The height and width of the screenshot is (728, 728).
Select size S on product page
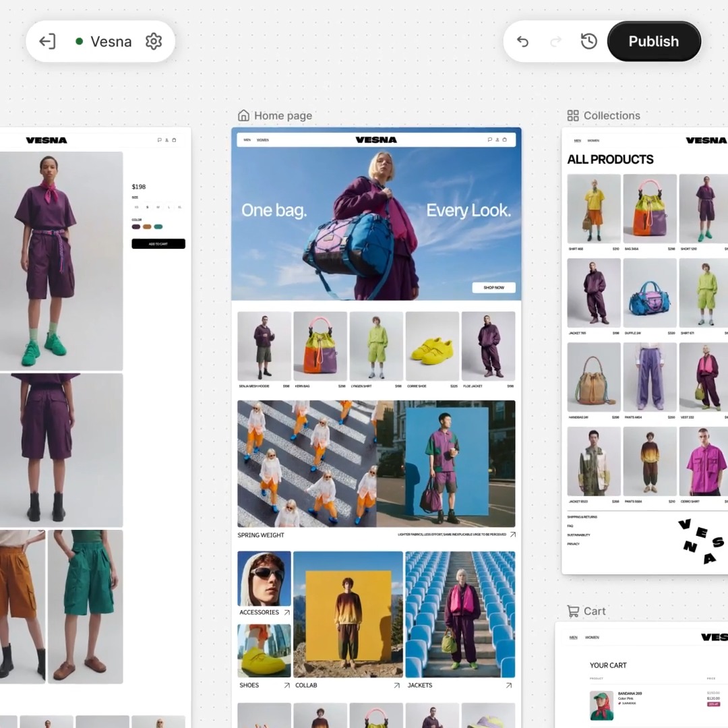[147, 207]
